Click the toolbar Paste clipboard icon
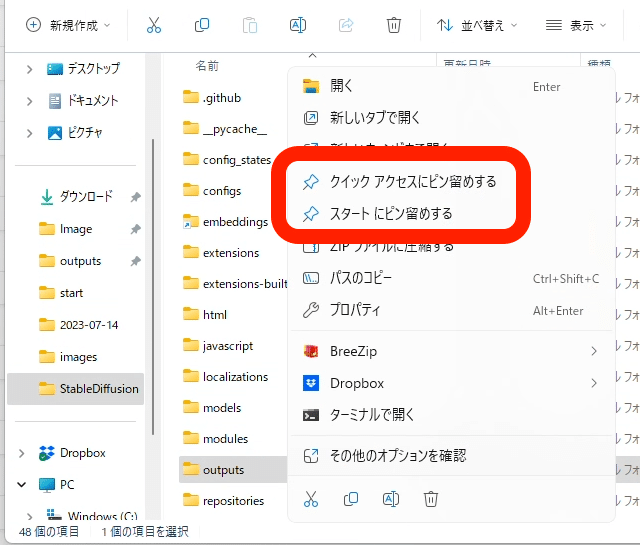This screenshot has height=545, width=640. tap(250, 25)
